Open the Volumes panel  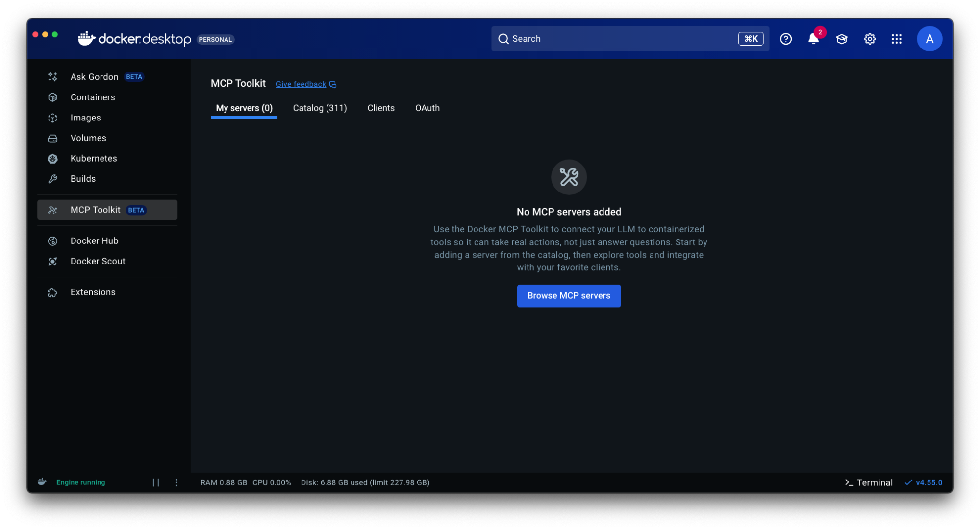(88, 138)
